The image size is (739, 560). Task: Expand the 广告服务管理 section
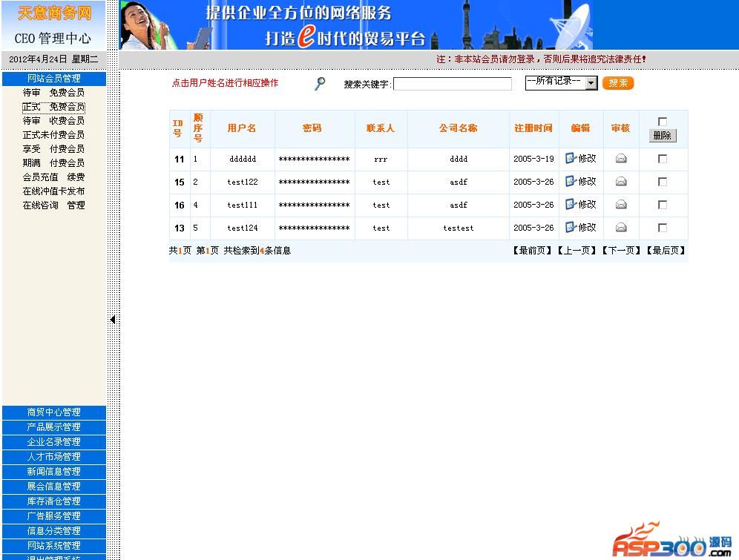[x=53, y=516]
